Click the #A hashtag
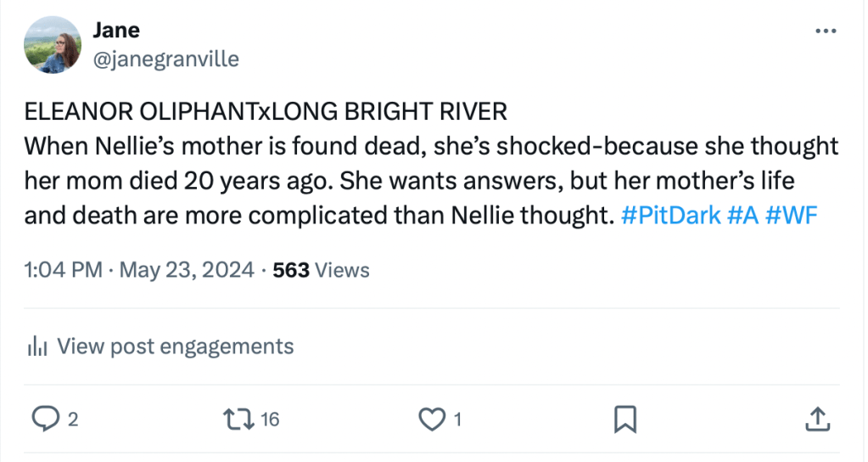Screen dimensions: 868x462 (745, 215)
